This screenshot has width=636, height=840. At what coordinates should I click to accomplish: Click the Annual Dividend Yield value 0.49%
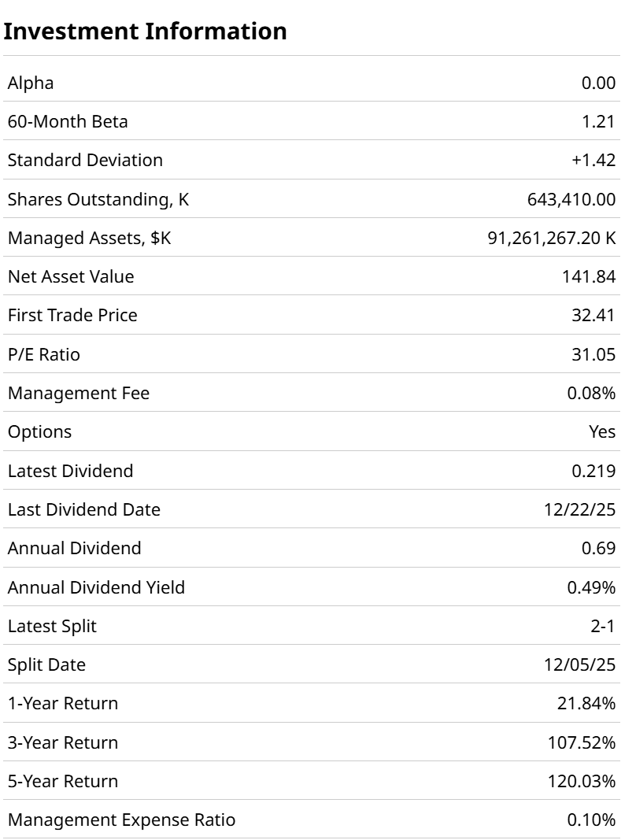point(591,587)
